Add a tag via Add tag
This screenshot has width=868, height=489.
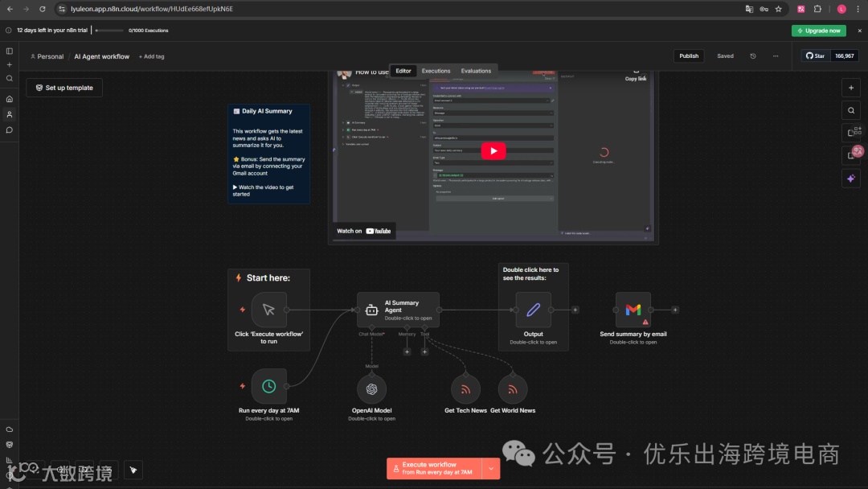coord(152,56)
